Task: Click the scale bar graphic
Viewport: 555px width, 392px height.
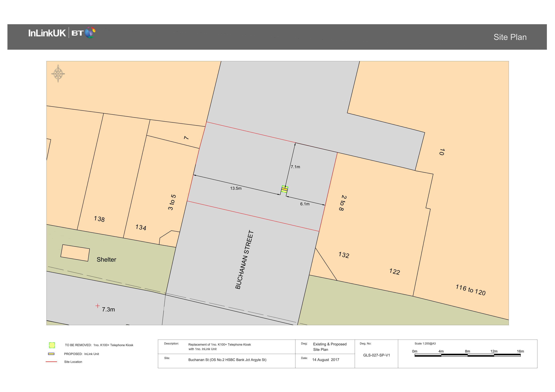Action: [467, 355]
